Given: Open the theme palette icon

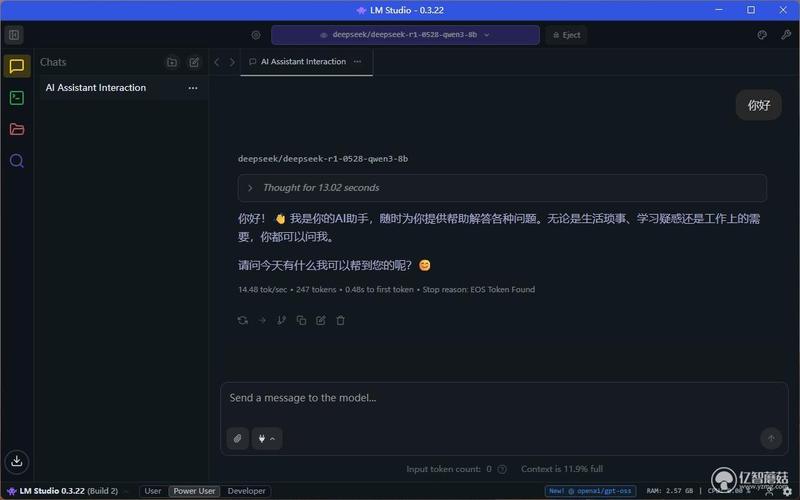Looking at the screenshot, I should 762,35.
